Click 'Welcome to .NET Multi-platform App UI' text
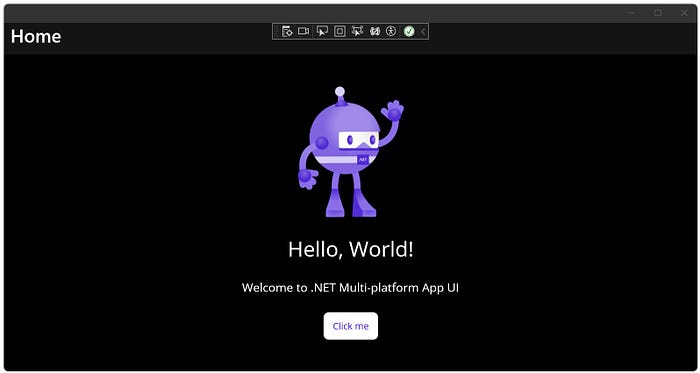Screen dimensions: 700x373 tap(350, 288)
